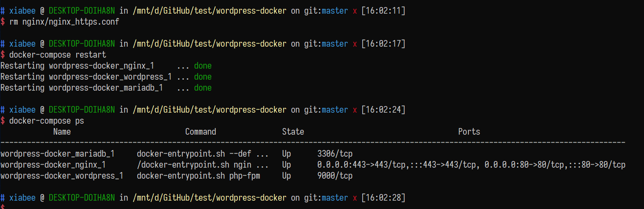
Task: Click the 'Command' column header
Action: (x=201, y=132)
